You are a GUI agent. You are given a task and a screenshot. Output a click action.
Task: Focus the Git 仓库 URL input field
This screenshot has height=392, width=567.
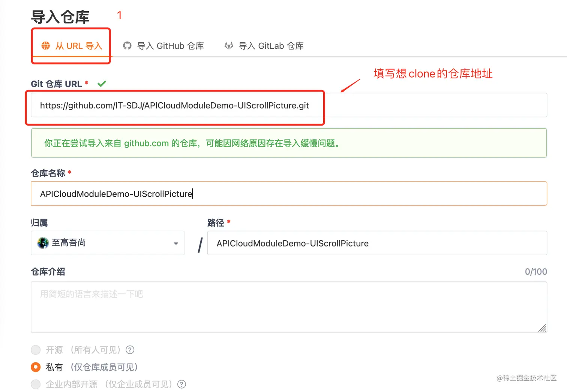[289, 105]
